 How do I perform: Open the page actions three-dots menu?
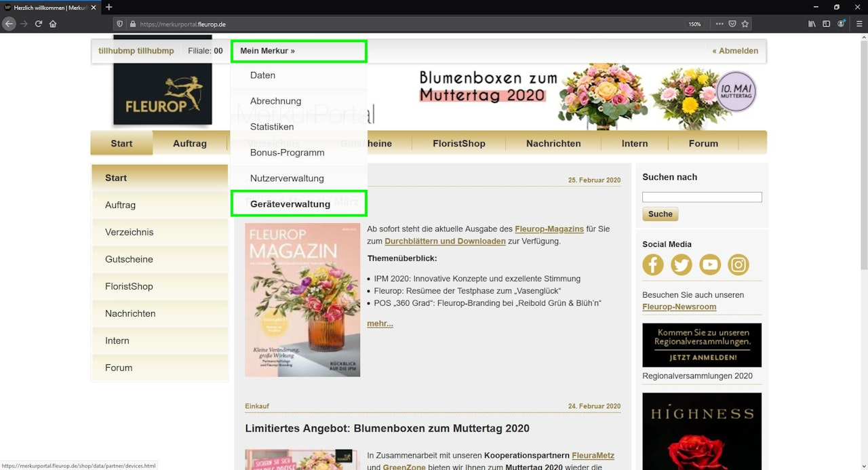point(719,24)
